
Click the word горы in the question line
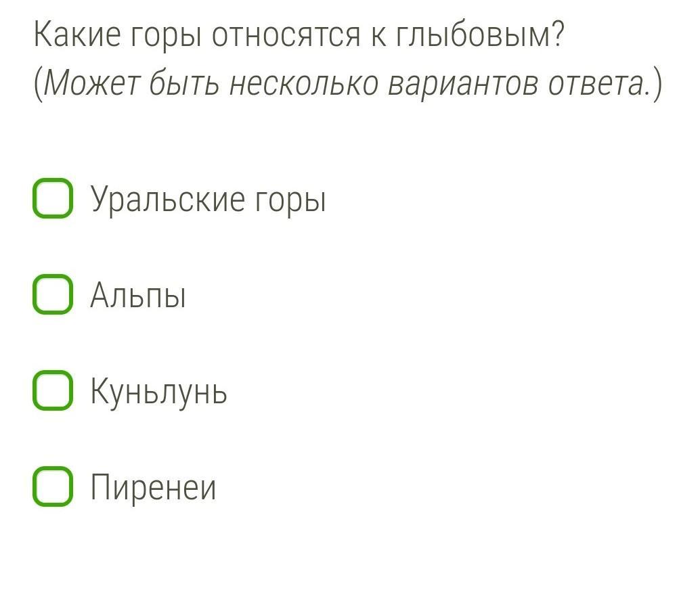click(x=166, y=37)
